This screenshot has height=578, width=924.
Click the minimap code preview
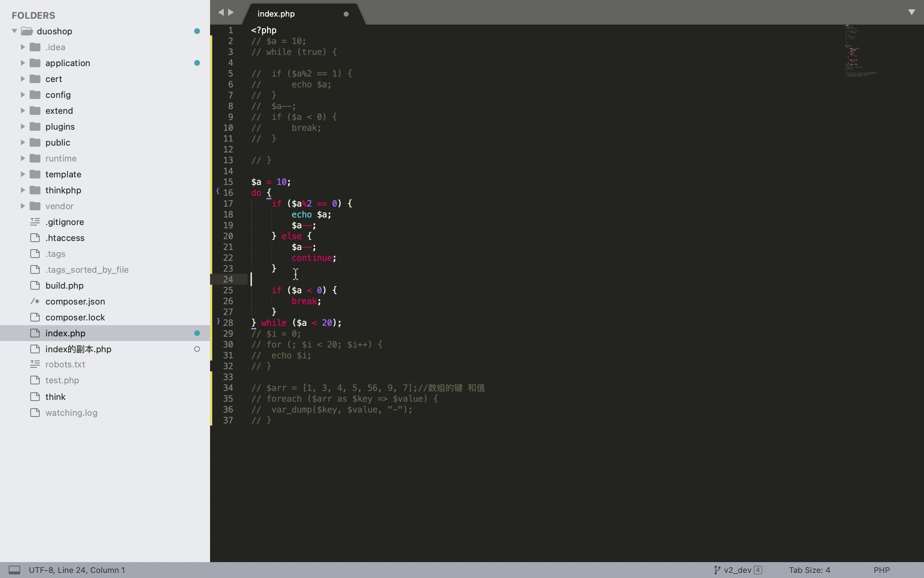point(860,52)
